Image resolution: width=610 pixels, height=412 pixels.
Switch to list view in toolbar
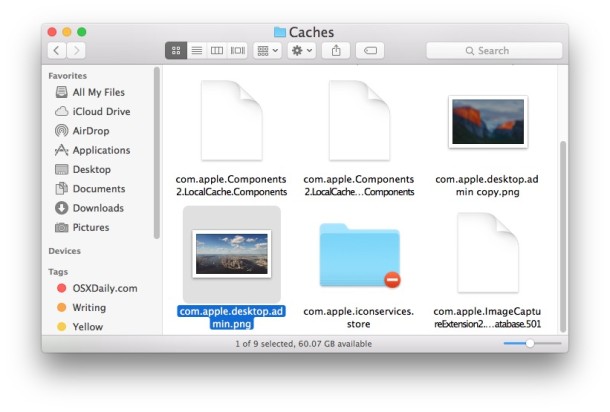(197, 50)
